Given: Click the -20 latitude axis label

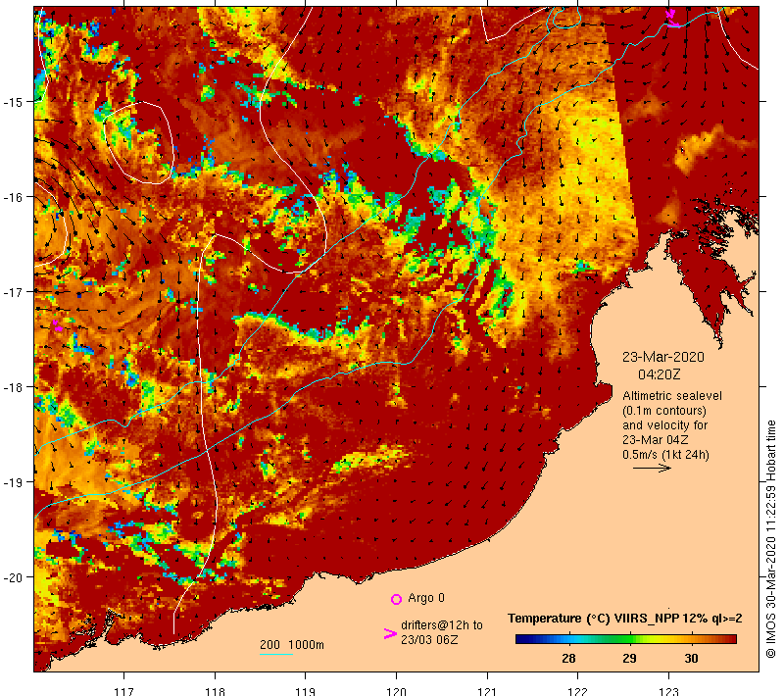Looking at the screenshot, I should (x=13, y=577).
